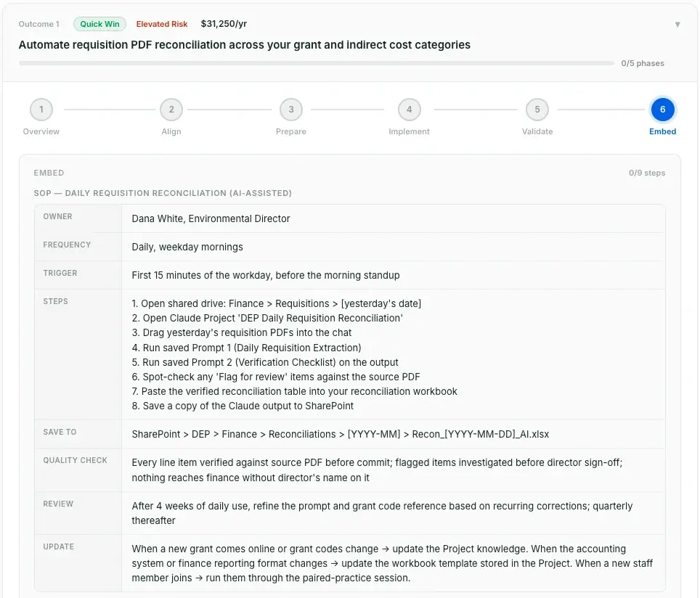Click the 0/9 steps counter

tap(646, 173)
